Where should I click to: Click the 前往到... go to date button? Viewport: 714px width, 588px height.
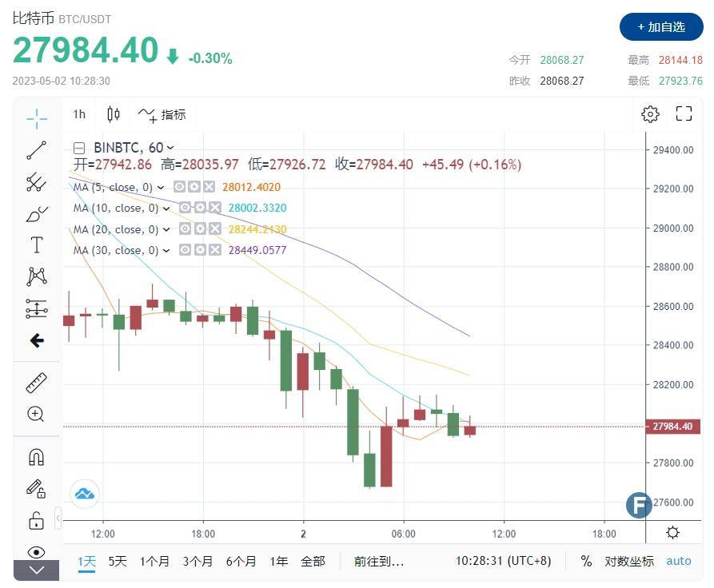coord(379,562)
